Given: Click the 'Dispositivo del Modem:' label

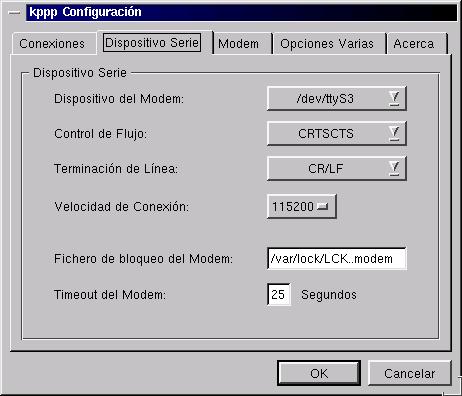Looking at the screenshot, I should (119, 99).
